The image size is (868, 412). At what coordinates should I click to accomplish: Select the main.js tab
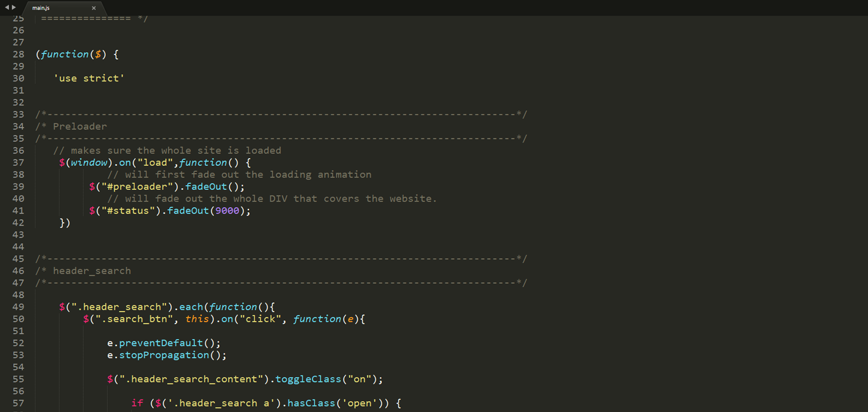coord(64,8)
